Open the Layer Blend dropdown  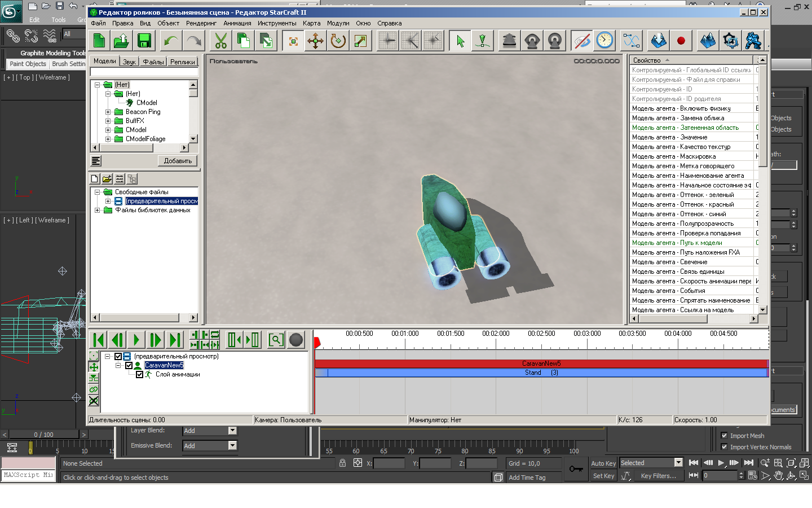pos(232,431)
